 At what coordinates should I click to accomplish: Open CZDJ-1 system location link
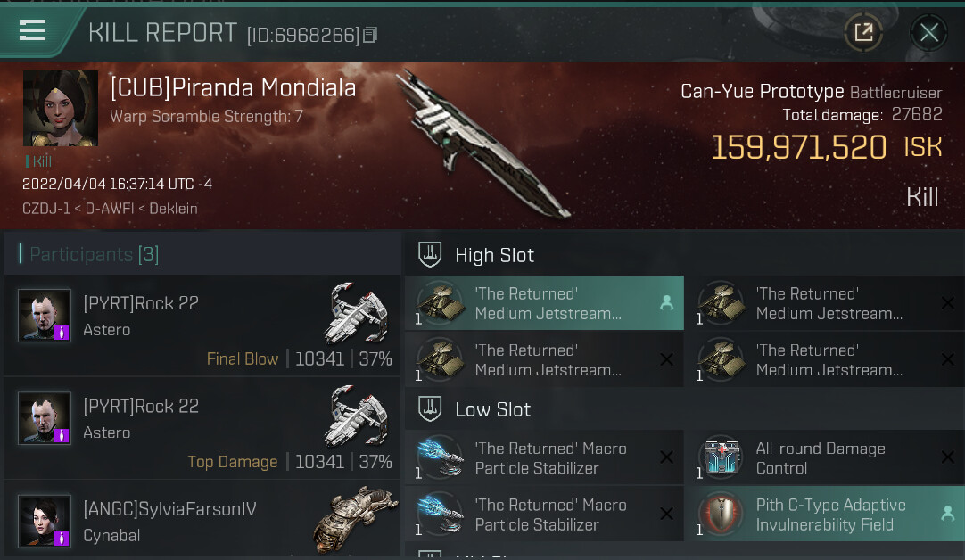click(46, 209)
